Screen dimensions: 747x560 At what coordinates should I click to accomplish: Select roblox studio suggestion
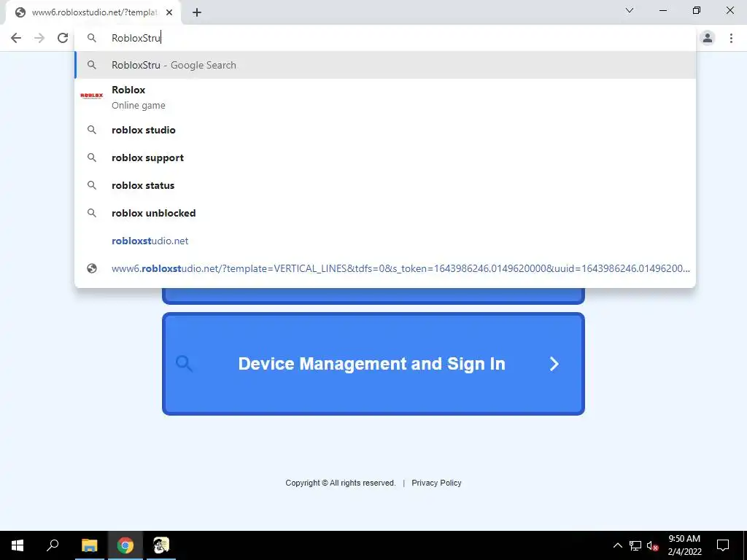[x=385, y=130]
